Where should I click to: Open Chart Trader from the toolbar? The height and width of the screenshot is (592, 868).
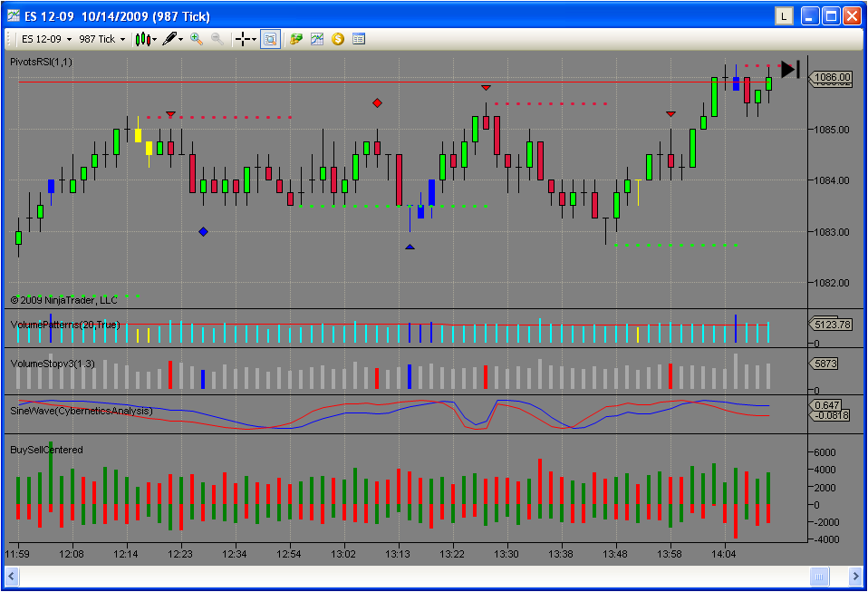click(x=296, y=39)
